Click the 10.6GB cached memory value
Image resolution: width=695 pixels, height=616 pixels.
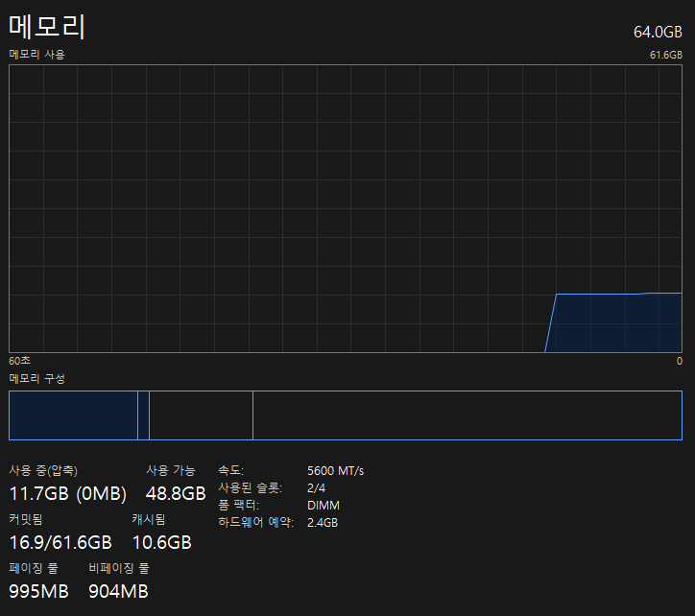[x=161, y=542]
